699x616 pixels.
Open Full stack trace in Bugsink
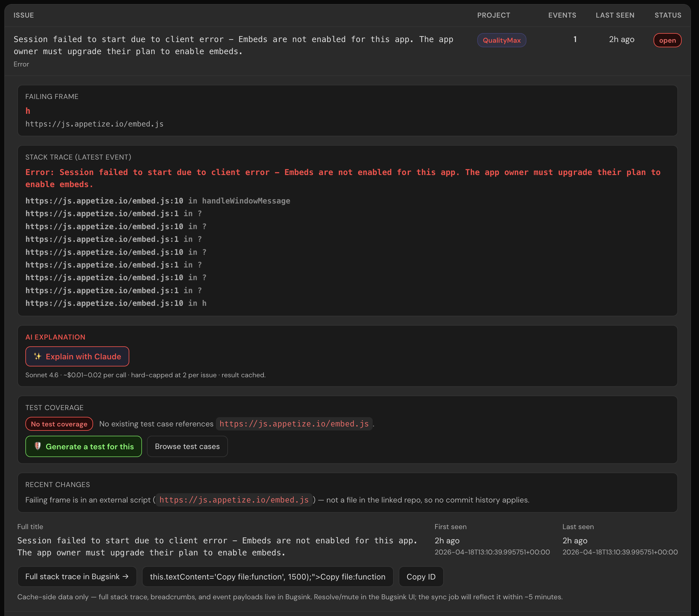pyautogui.click(x=77, y=577)
